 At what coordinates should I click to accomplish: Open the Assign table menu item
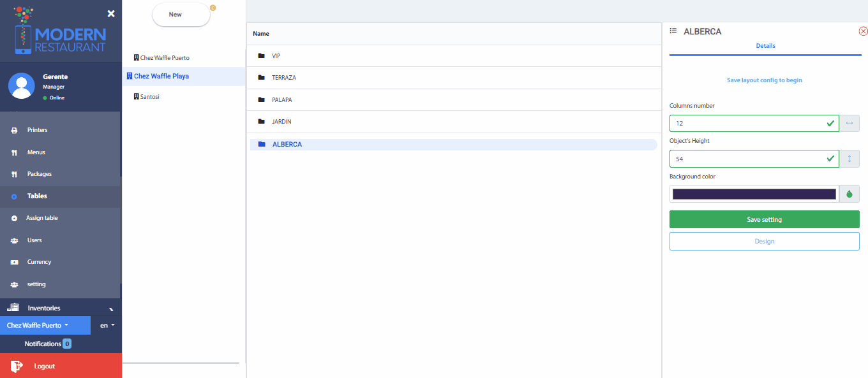point(42,218)
